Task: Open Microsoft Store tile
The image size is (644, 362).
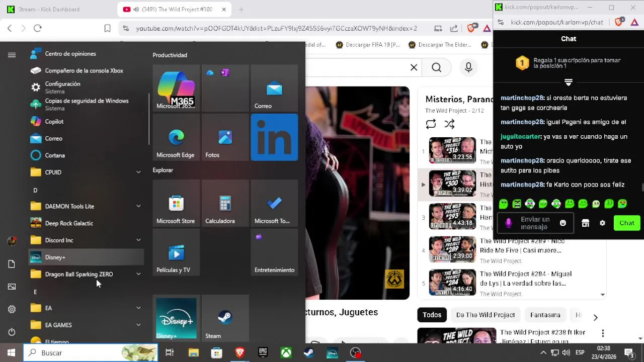Action: point(176,203)
